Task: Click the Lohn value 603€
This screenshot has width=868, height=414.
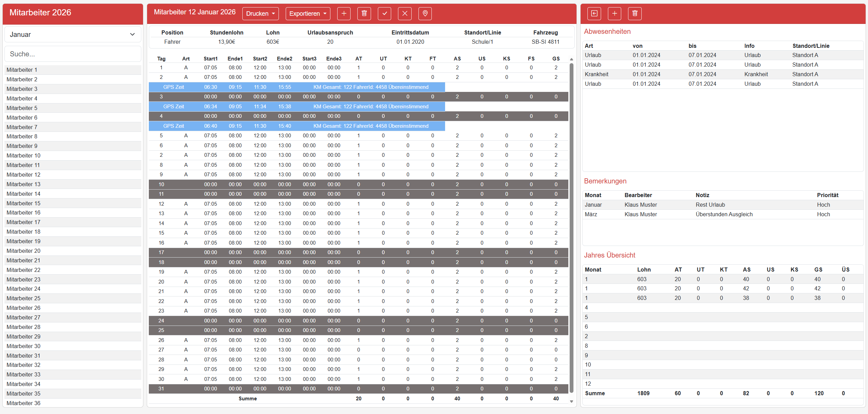Action: tap(273, 42)
